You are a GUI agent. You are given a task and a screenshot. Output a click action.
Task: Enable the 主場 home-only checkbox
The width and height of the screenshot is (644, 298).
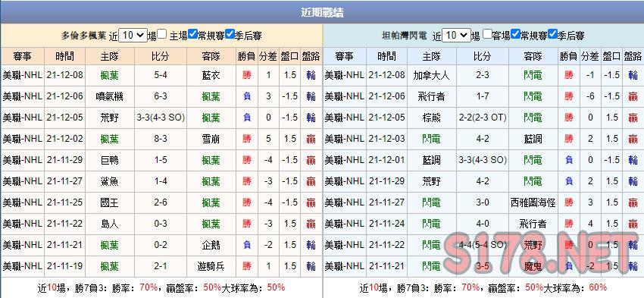(162, 34)
